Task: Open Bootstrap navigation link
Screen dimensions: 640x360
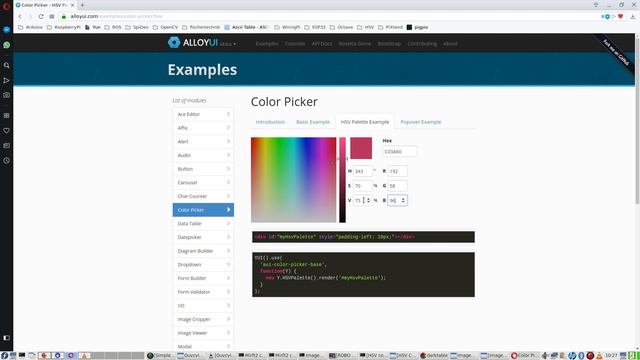Action: pos(389,44)
